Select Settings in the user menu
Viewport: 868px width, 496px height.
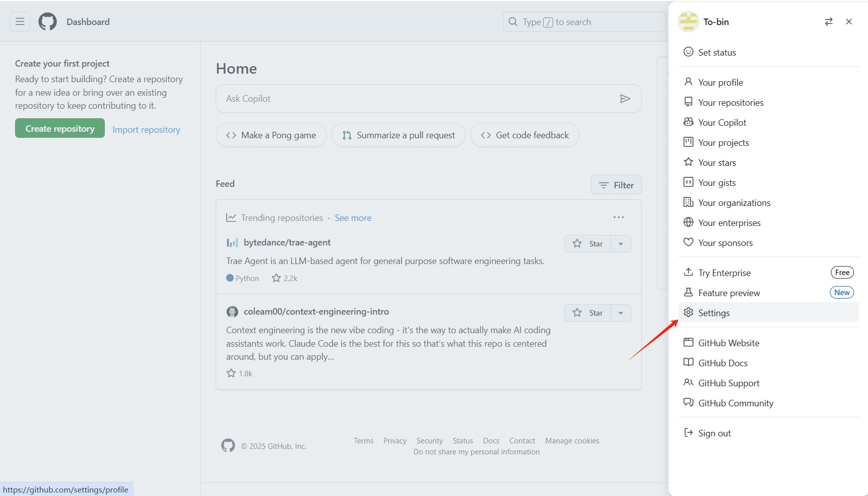click(768, 313)
